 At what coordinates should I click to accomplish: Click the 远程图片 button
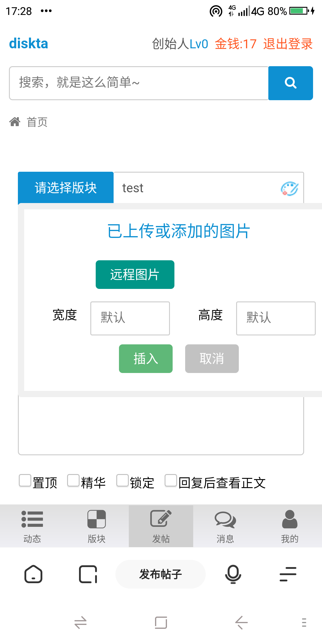pos(135,275)
